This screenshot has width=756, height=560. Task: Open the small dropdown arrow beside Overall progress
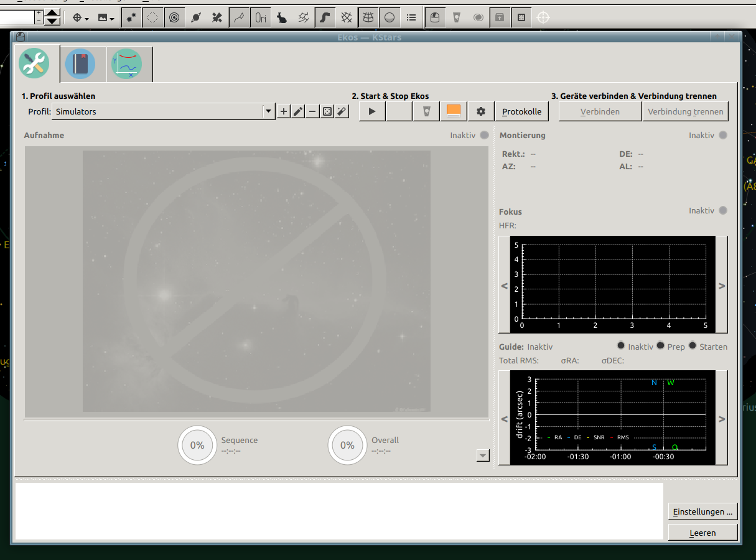coord(483,455)
